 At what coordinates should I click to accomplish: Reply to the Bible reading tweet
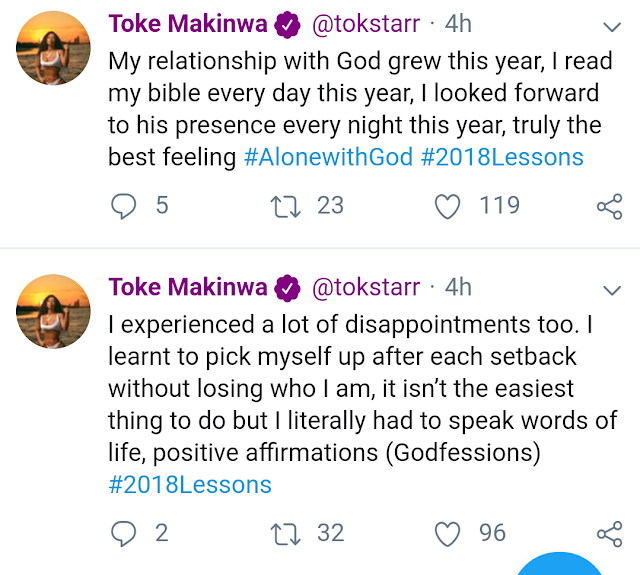point(123,206)
